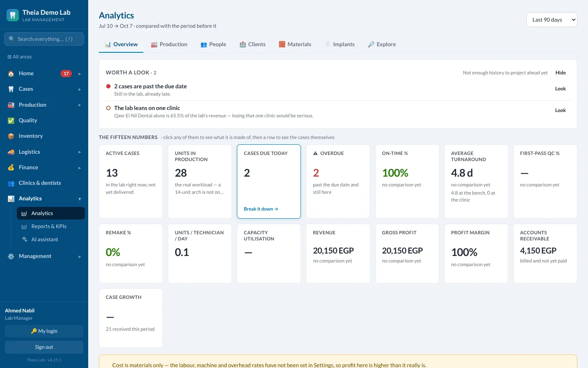Switch to the People tab
This screenshot has width=588, height=368.
click(x=213, y=44)
